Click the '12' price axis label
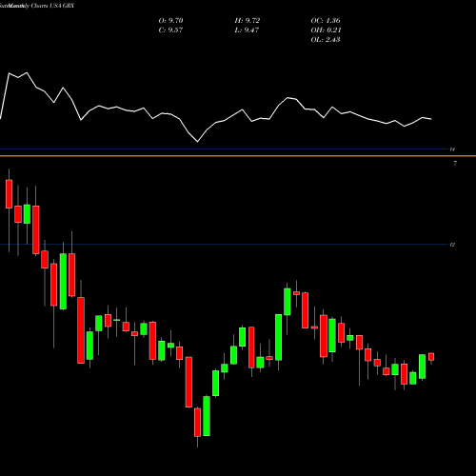The image size is (476, 476). pyautogui.click(x=452, y=245)
